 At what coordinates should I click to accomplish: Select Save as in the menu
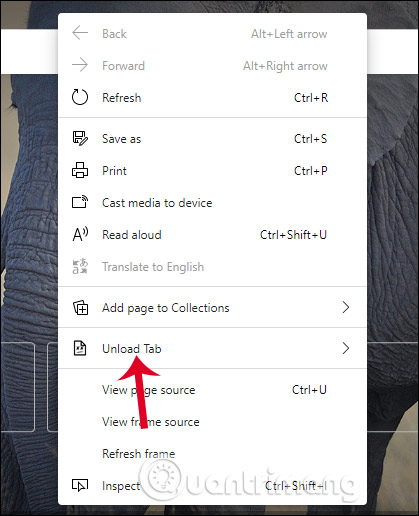click(x=213, y=139)
